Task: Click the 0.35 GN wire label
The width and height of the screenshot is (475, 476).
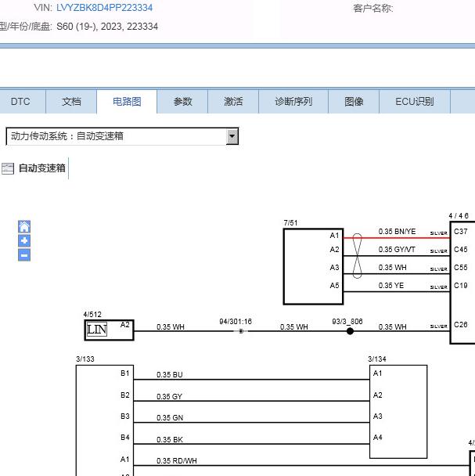Action: coord(170,418)
